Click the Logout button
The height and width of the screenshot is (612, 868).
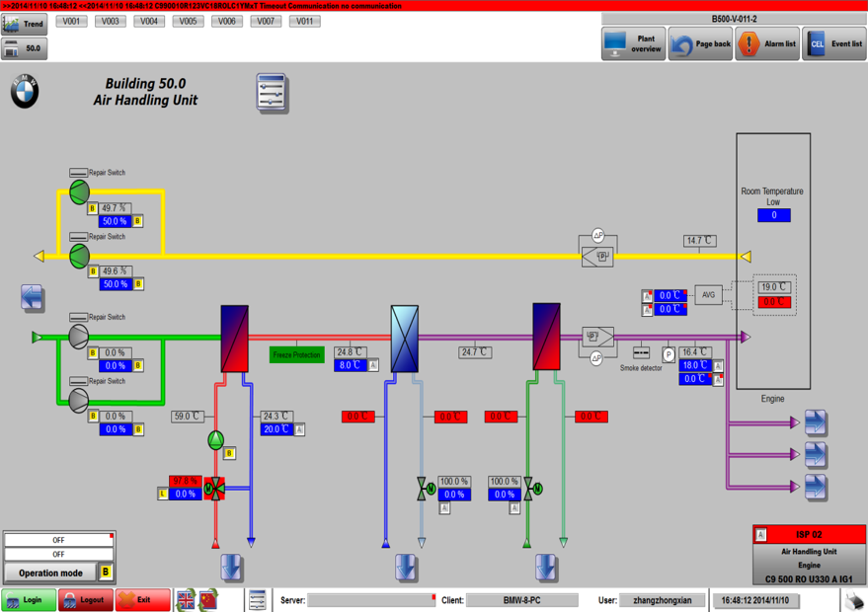pyautogui.click(x=86, y=600)
